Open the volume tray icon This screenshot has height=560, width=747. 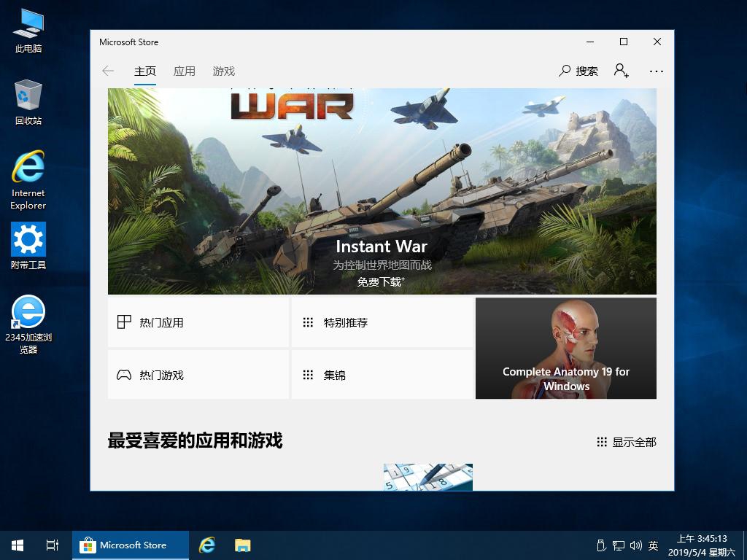pyautogui.click(x=636, y=545)
